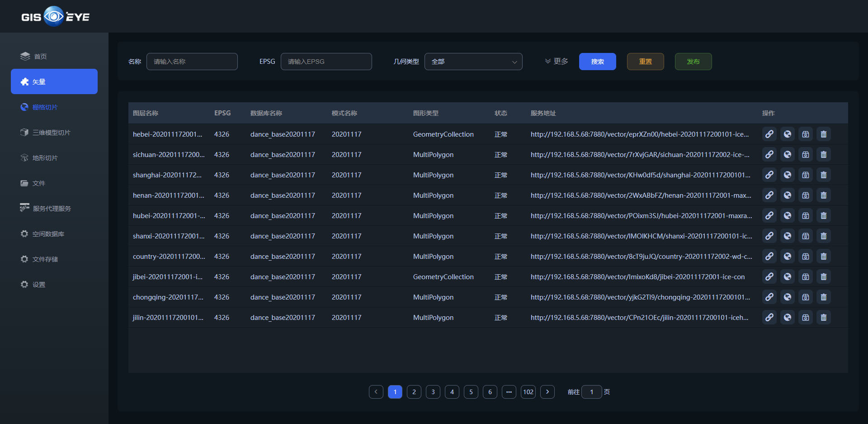Click the chain link icon in the jibei row
Screen dimensions: 868x424
coord(769,276)
